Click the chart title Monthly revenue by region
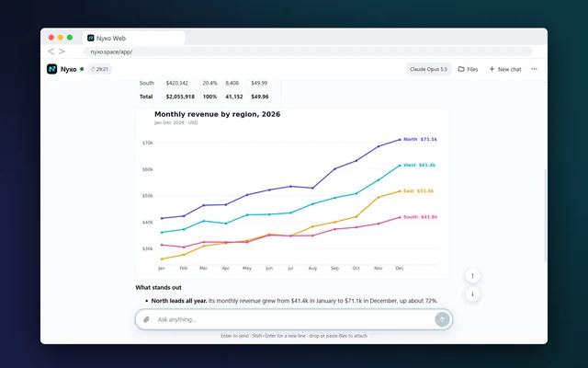This screenshot has width=588, height=368. [x=217, y=114]
